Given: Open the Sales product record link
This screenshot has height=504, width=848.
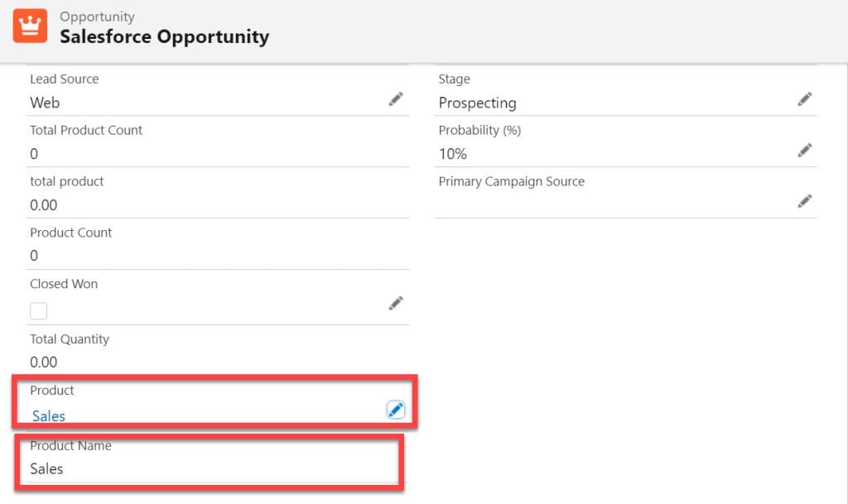Looking at the screenshot, I should (47, 416).
